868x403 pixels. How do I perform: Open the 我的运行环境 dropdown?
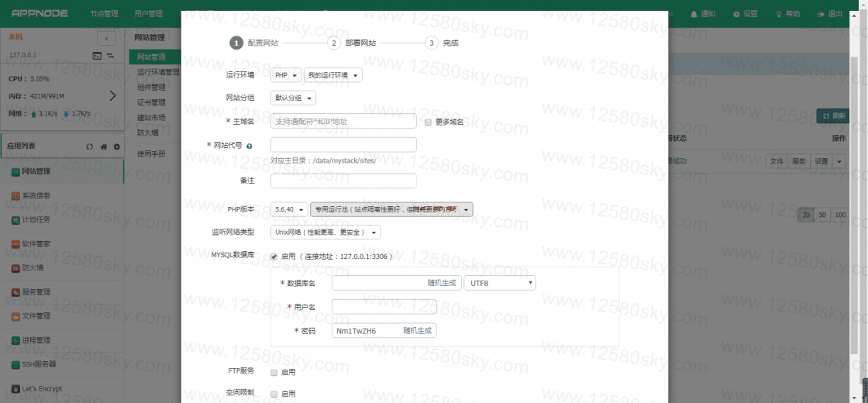[x=333, y=75]
